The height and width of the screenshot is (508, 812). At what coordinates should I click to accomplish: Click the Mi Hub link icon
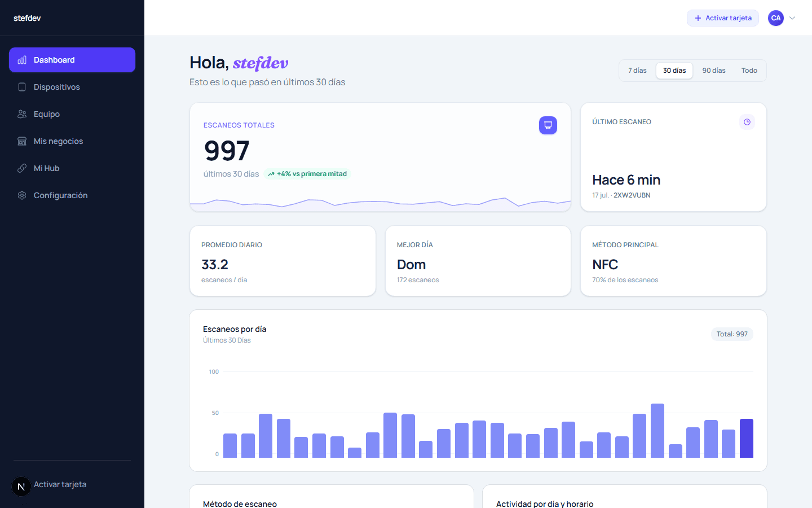(22, 168)
